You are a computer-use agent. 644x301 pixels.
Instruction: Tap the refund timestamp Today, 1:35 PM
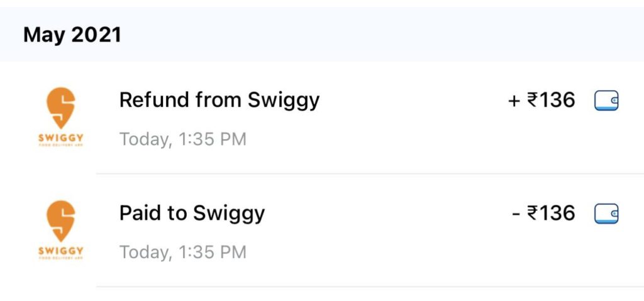183,139
